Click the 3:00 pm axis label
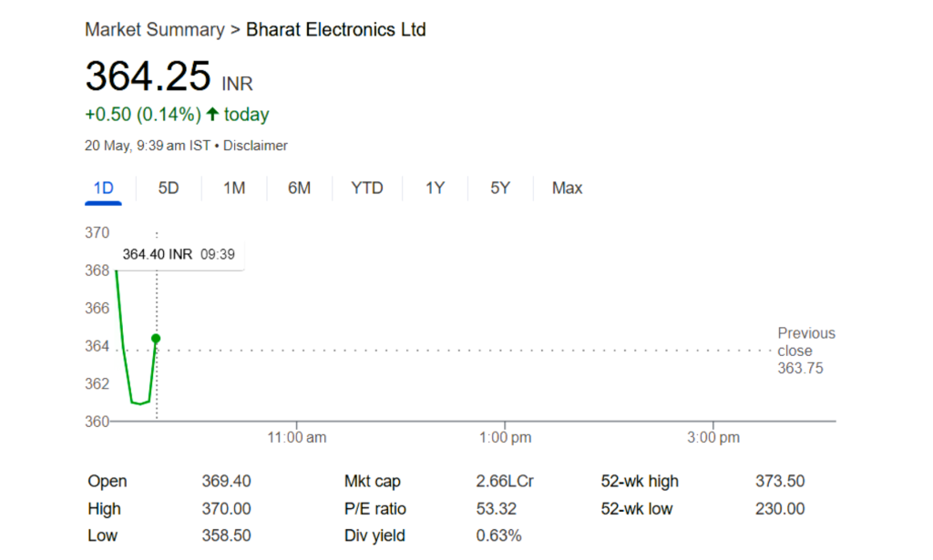The height and width of the screenshot is (560, 933). 713,438
